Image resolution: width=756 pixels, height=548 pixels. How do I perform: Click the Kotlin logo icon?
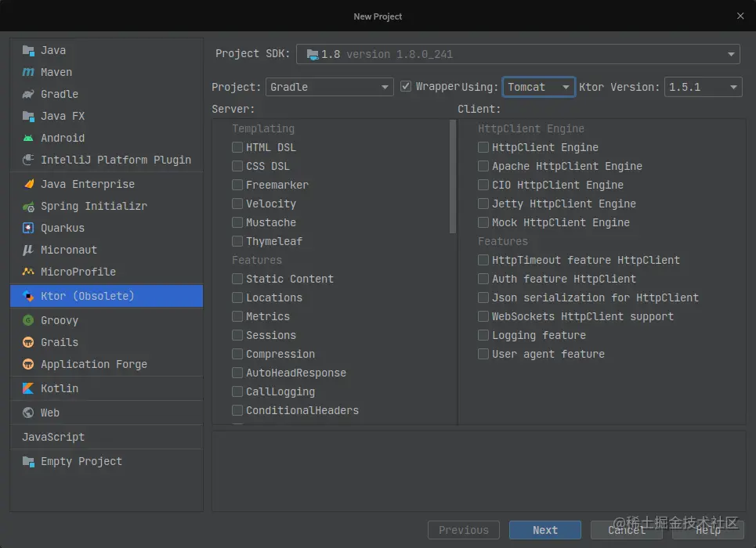[x=28, y=388]
